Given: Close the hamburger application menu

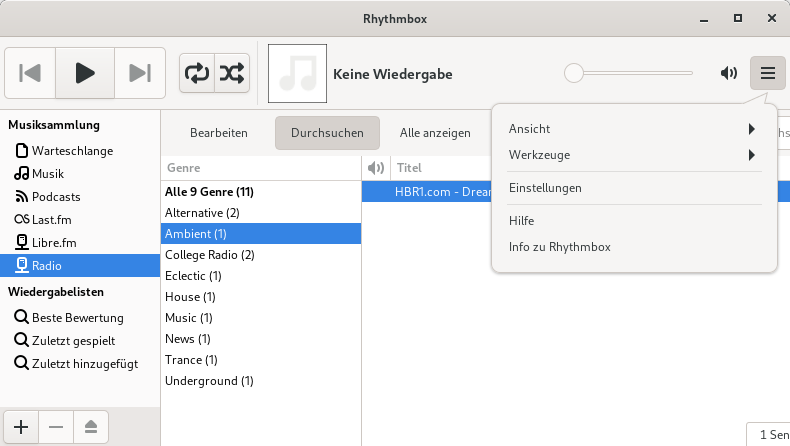Looking at the screenshot, I should pos(767,73).
